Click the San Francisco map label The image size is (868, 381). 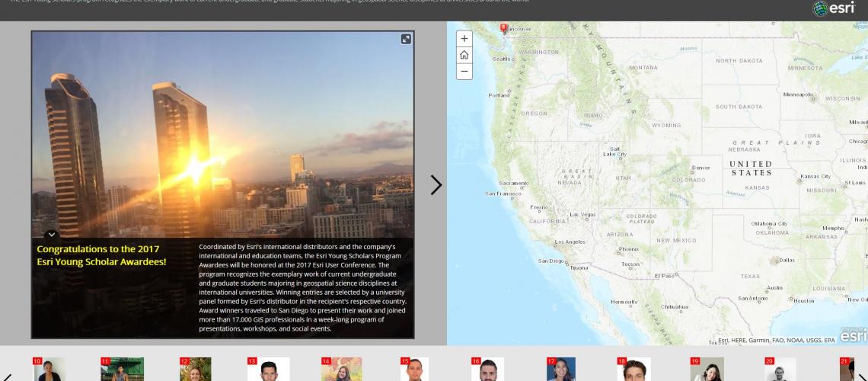click(503, 194)
